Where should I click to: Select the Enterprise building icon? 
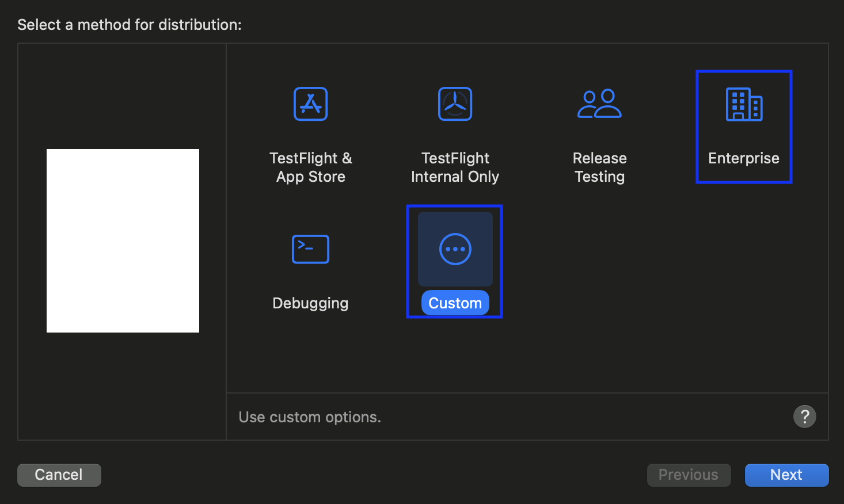(x=744, y=104)
